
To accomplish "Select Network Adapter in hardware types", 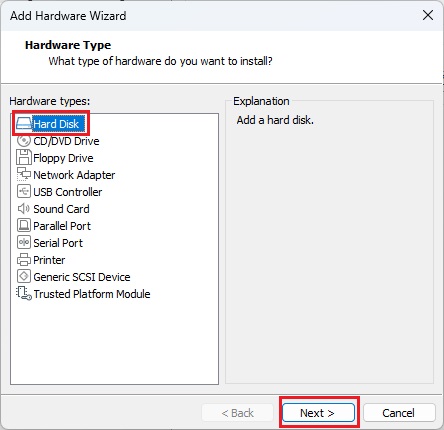I will coord(74,175).
